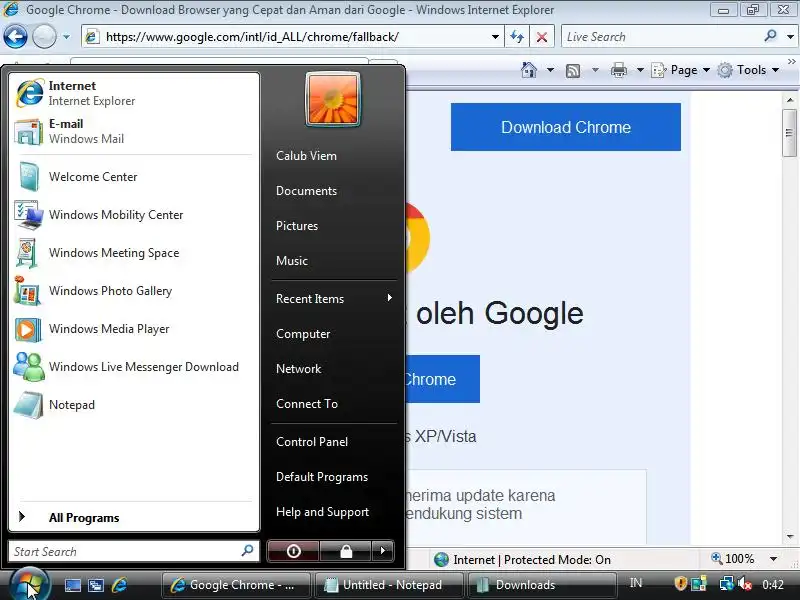Open the address bar dropdown
Image resolution: width=800 pixels, height=600 pixels.
click(495, 37)
